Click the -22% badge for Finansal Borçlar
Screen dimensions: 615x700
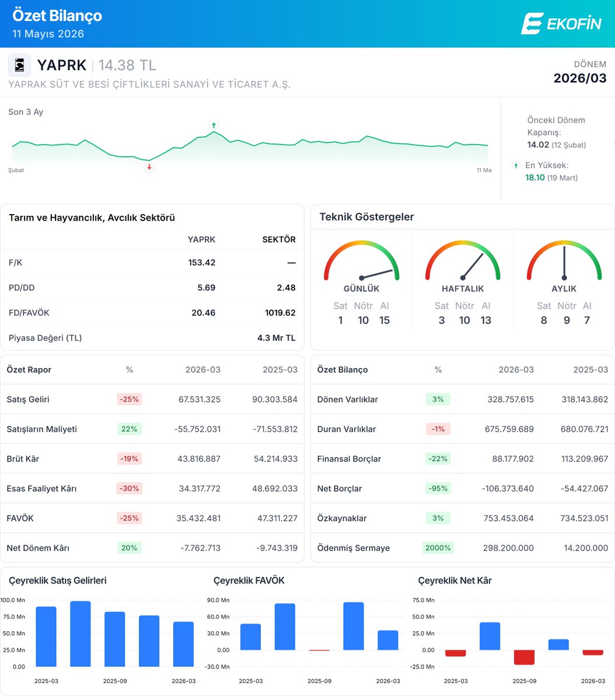click(438, 459)
